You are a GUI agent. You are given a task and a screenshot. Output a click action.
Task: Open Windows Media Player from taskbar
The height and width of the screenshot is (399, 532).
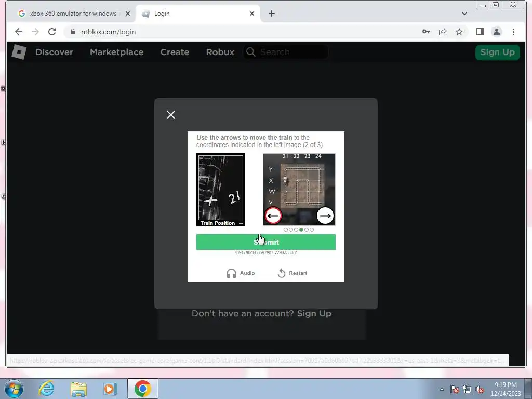(110, 389)
